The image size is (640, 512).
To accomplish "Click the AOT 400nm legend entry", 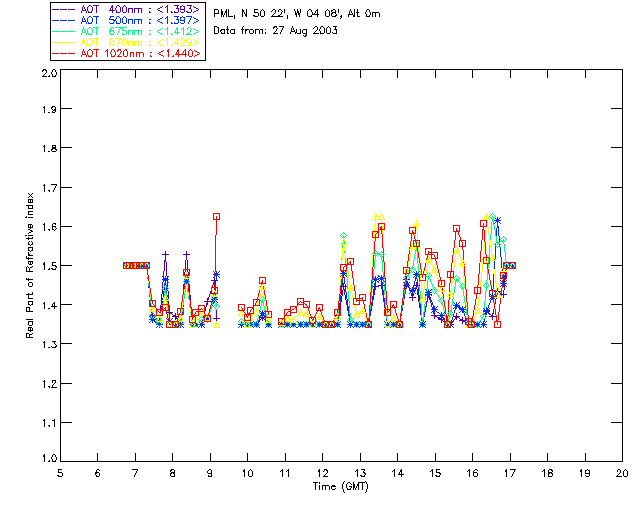I will click(127, 9).
